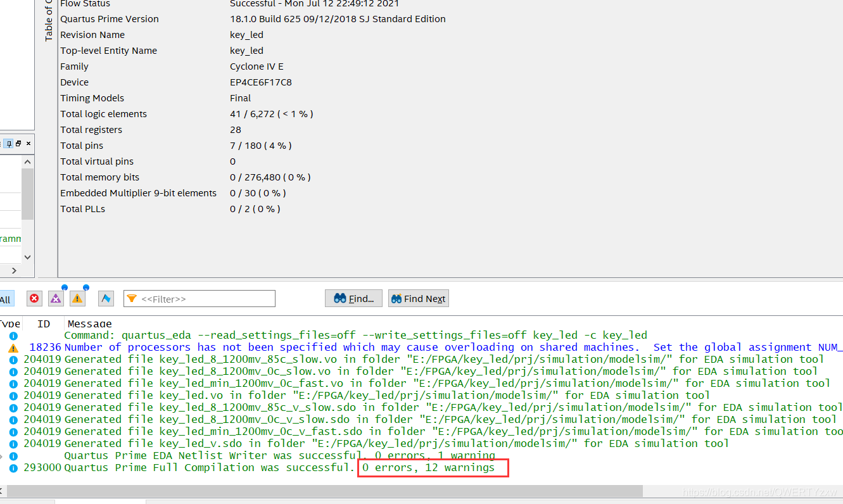
Task: Select the quartus_eda Command message text
Action: (355, 336)
